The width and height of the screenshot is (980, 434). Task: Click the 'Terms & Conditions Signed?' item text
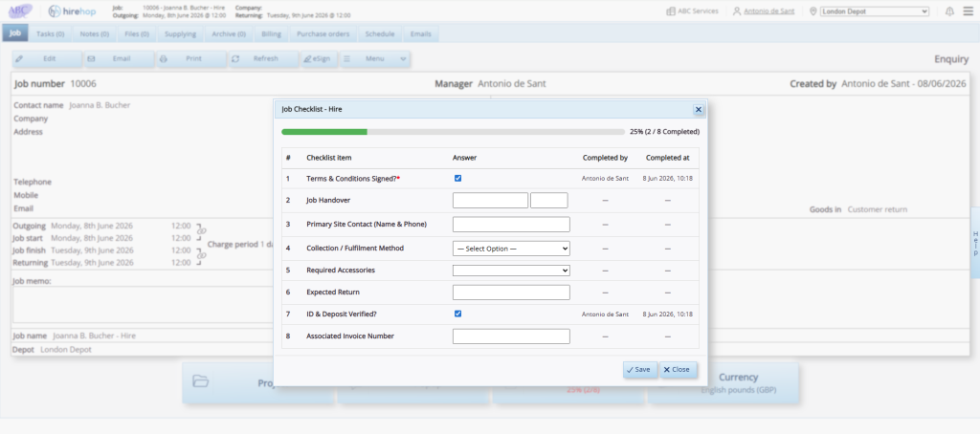click(x=352, y=179)
